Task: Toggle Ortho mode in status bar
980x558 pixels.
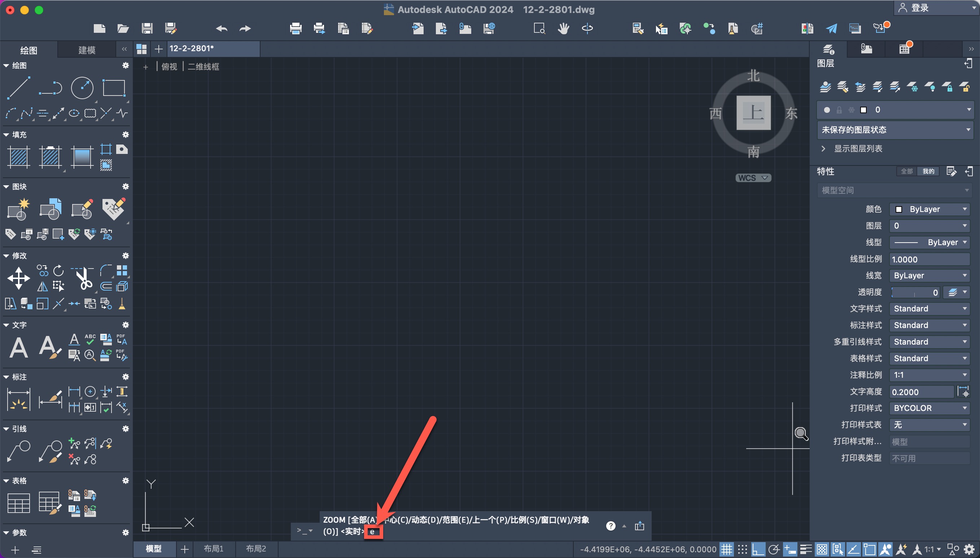Action: [x=758, y=549]
